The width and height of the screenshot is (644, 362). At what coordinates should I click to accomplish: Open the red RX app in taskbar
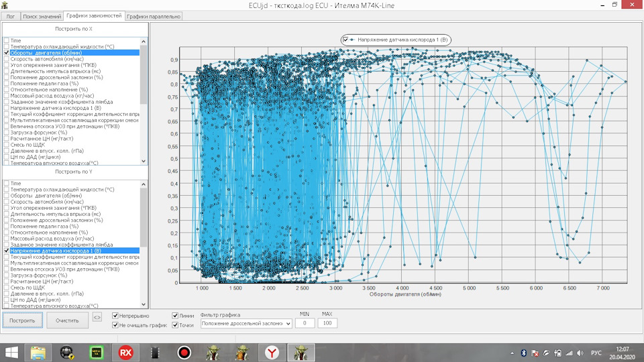(x=125, y=351)
